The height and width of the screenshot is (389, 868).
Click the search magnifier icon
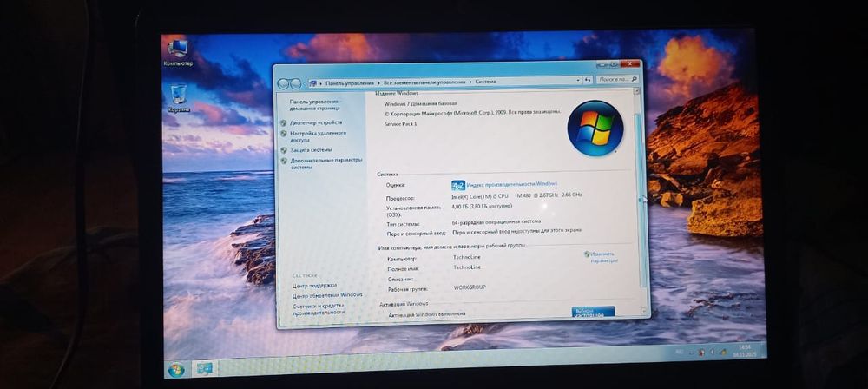[635, 79]
